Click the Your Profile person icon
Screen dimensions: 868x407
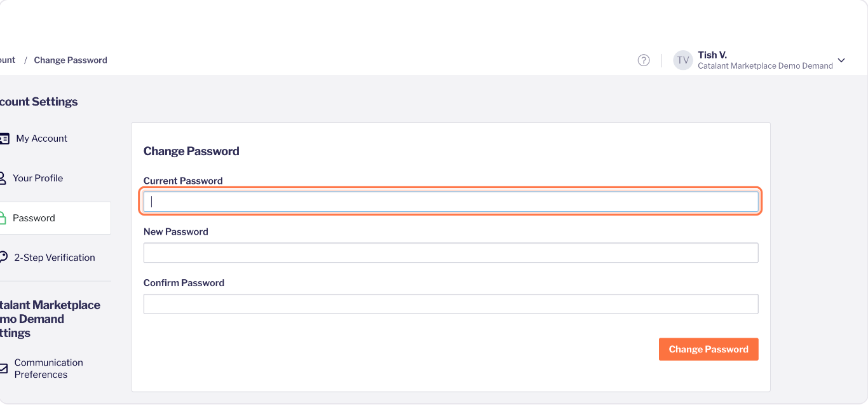pos(3,178)
